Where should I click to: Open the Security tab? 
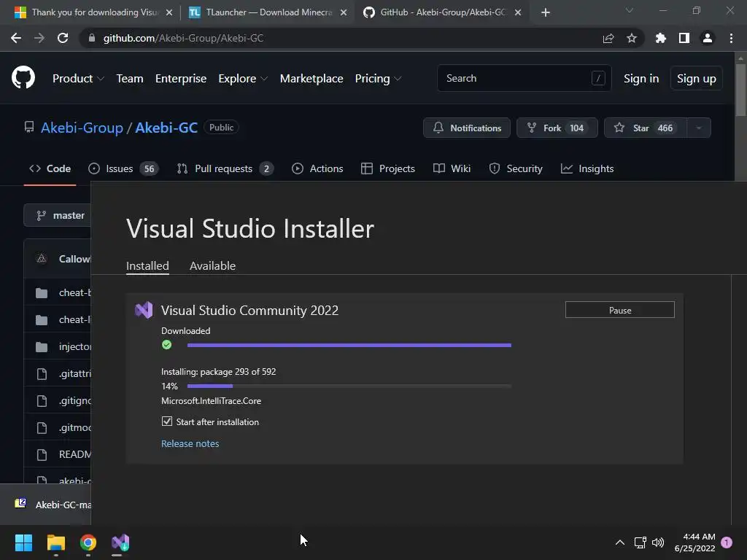tap(516, 168)
